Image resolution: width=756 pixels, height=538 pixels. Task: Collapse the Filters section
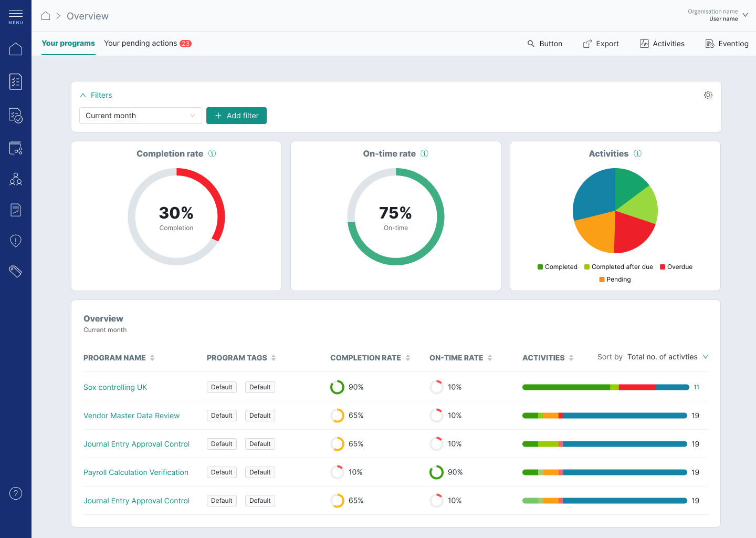pos(96,95)
